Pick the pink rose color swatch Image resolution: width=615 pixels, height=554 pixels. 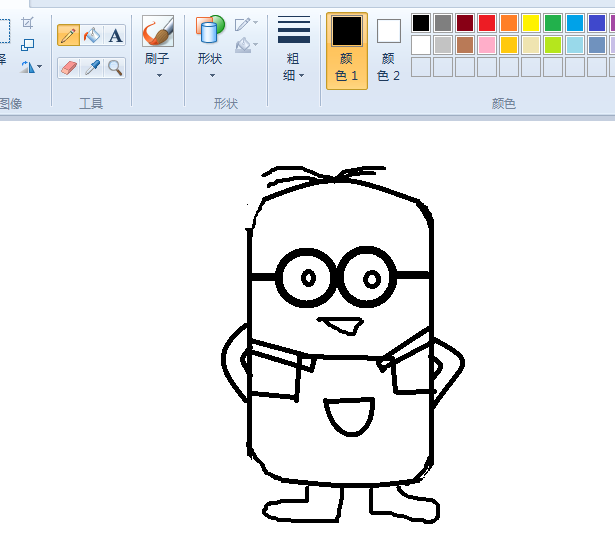pos(487,45)
